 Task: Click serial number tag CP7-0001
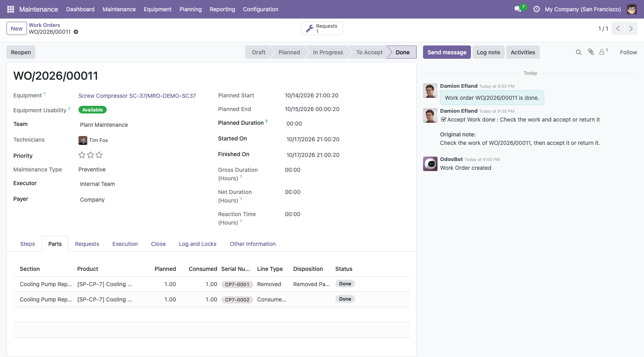(x=237, y=285)
